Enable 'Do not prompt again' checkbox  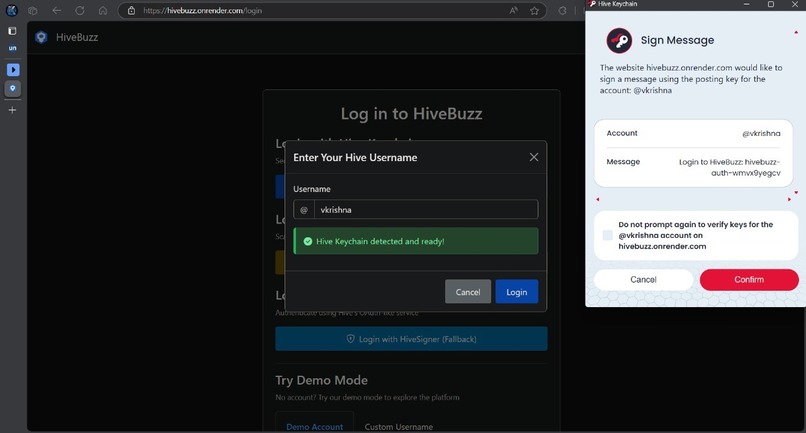608,235
